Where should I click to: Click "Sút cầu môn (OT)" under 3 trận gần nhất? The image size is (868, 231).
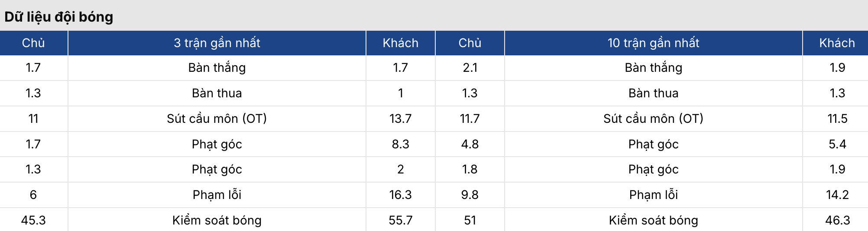217,119
